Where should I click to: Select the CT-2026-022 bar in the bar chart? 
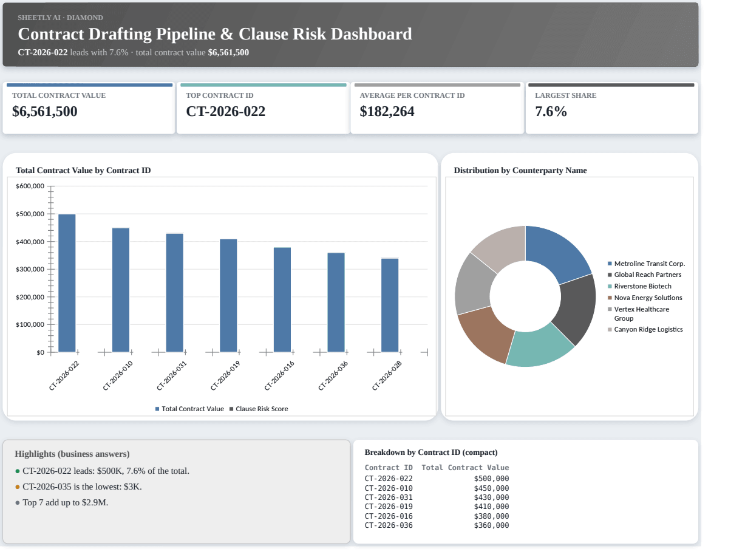click(x=67, y=283)
